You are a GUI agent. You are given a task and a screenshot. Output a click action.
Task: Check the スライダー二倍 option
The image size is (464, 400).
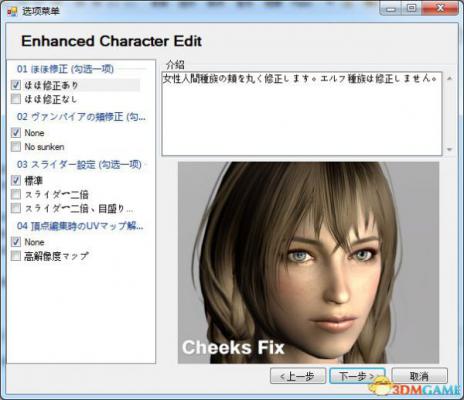tap(16, 194)
